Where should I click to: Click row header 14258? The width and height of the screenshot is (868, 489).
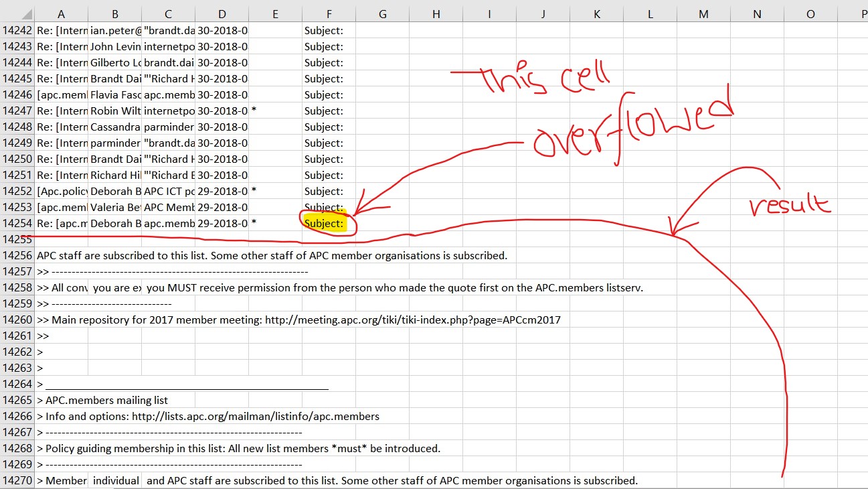click(x=17, y=287)
